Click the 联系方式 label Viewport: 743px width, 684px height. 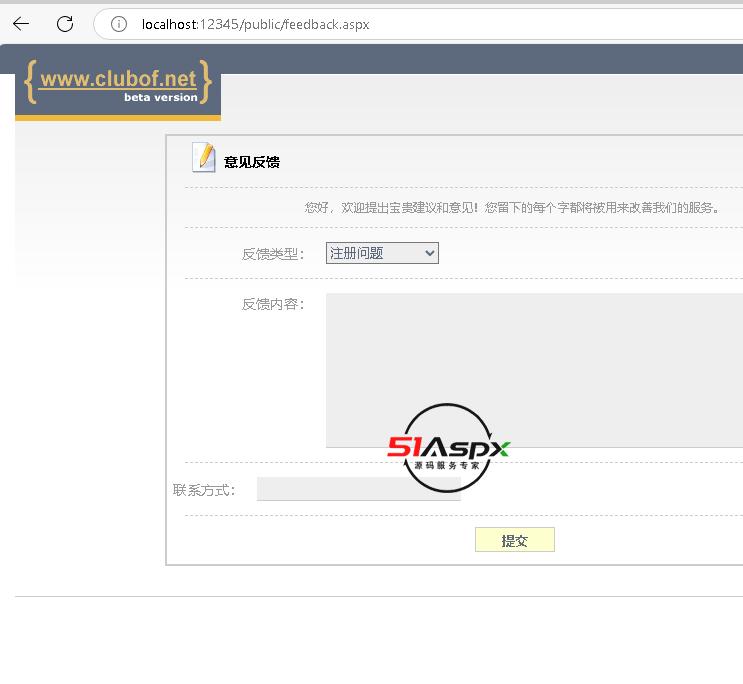pyautogui.click(x=203, y=490)
